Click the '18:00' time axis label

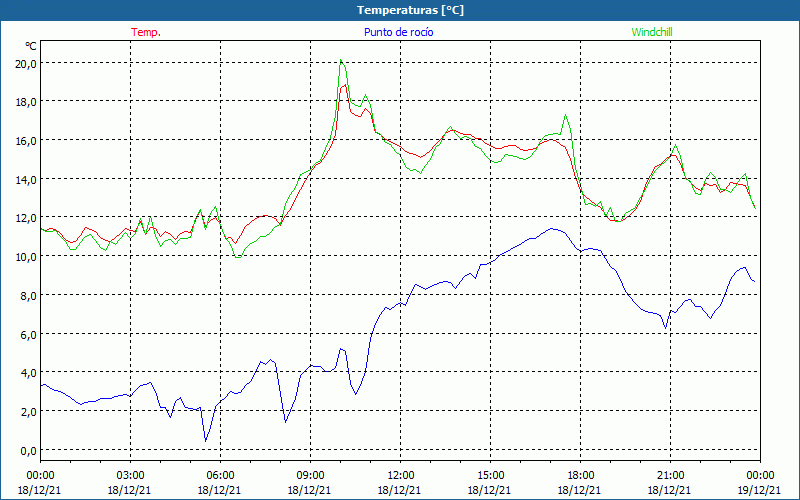click(x=580, y=476)
